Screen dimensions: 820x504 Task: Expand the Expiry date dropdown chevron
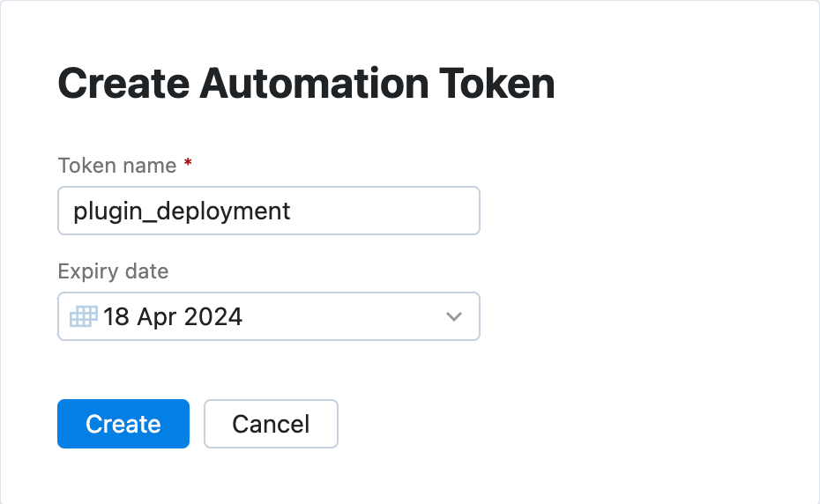[x=454, y=316]
